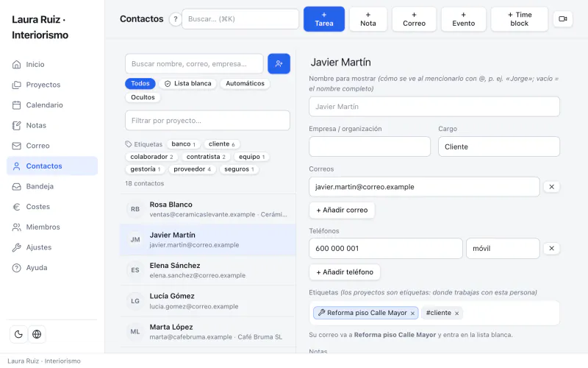Open Lucía Gómez contact
Screen dimensions: 588x368
(x=208, y=301)
